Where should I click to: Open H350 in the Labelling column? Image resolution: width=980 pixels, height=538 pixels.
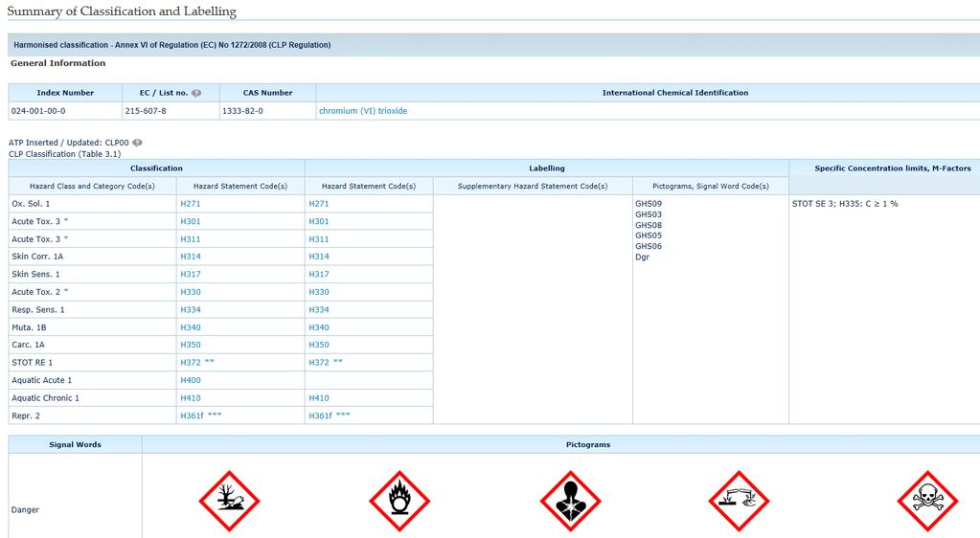319,345
